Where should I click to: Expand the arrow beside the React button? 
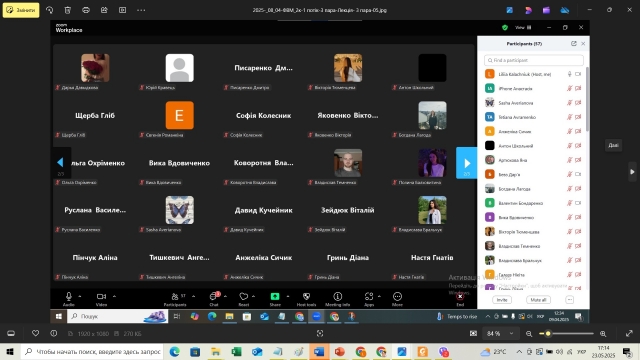(253, 296)
